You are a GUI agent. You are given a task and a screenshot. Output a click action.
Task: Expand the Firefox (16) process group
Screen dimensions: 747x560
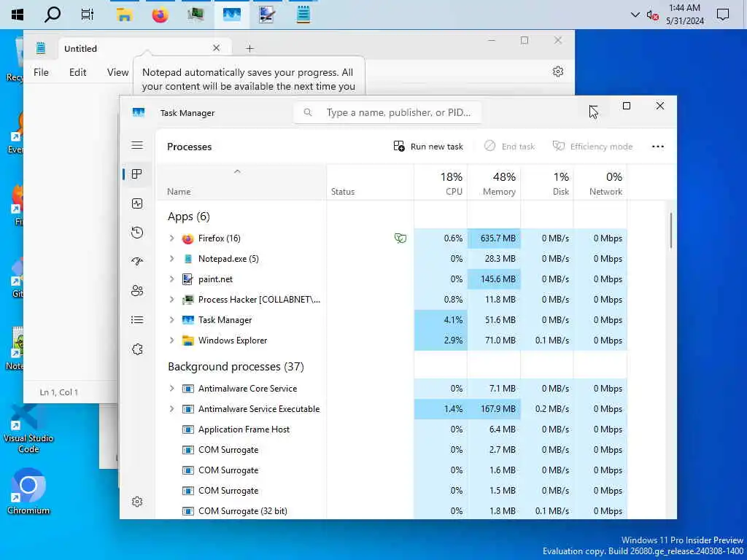click(x=172, y=238)
